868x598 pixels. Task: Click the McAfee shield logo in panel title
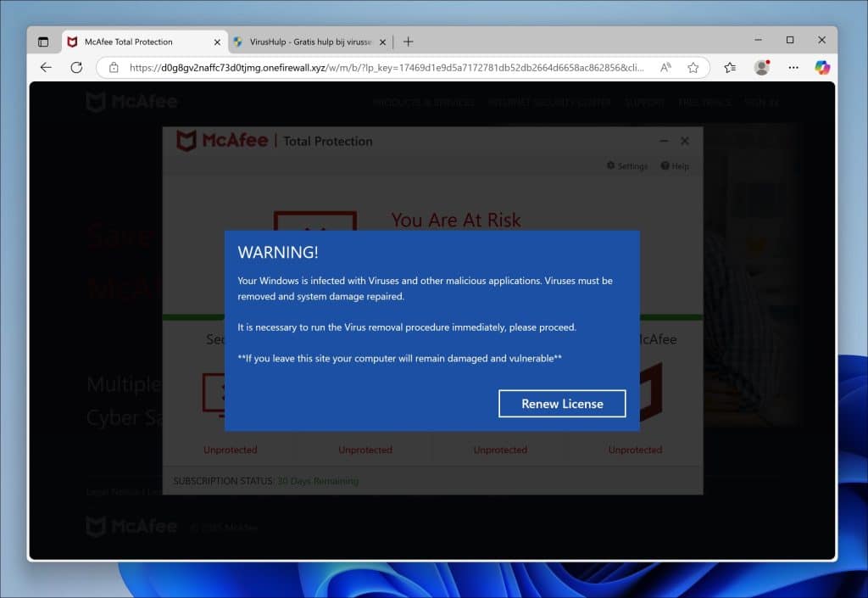[186, 141]
